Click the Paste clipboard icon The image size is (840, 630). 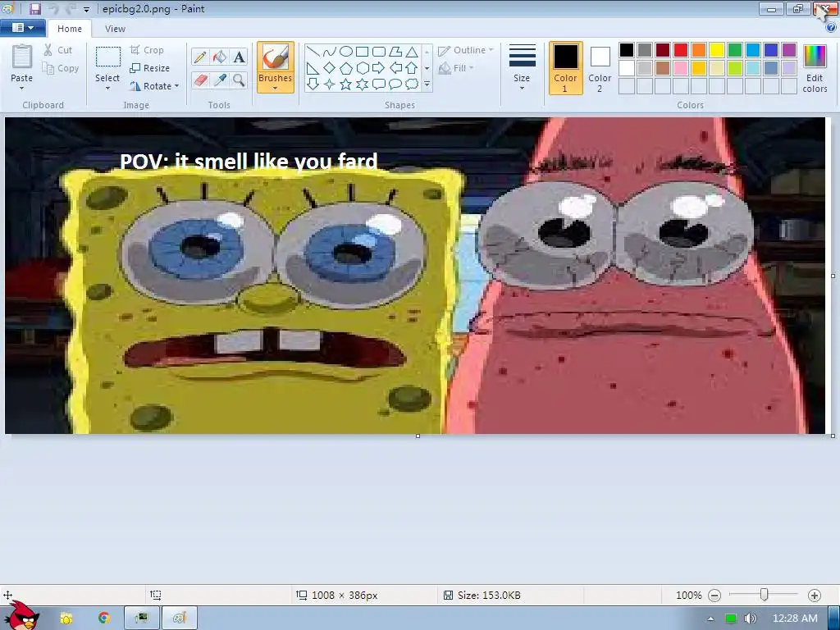click(x=22, y=58)
